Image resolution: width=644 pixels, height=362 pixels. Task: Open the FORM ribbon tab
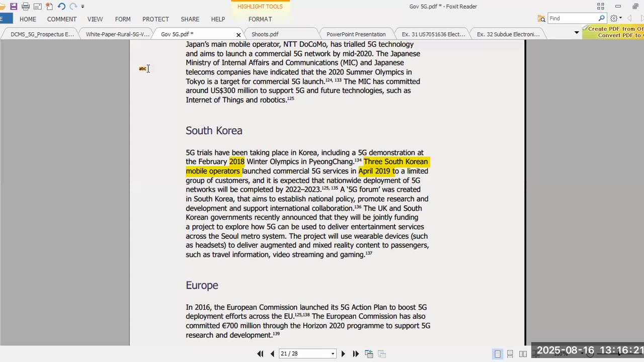[123, 19]
